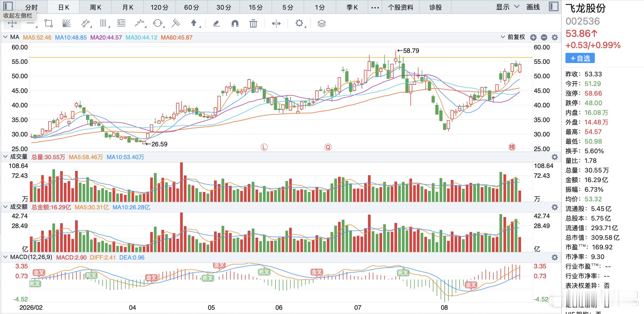Click the MA60:45.87 indicator label
The image size is (644, 314).
point(177,38)
